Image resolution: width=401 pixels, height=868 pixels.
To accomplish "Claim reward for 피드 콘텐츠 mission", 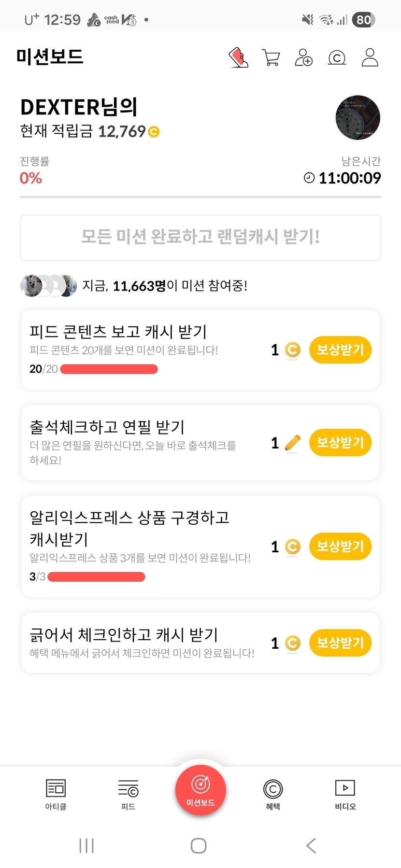I will click(340, 350).
